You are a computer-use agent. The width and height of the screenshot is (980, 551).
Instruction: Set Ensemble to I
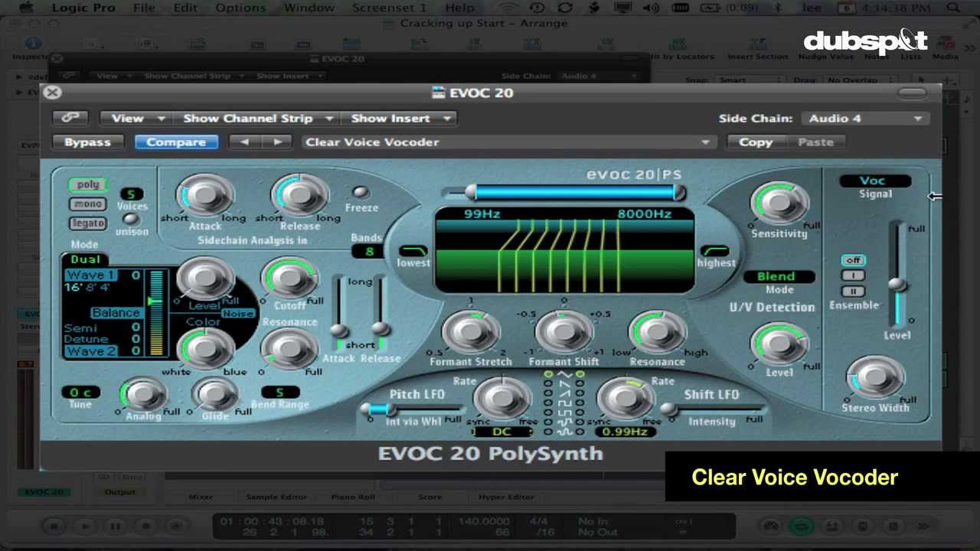pyautogui.click(x=853, y=275)
